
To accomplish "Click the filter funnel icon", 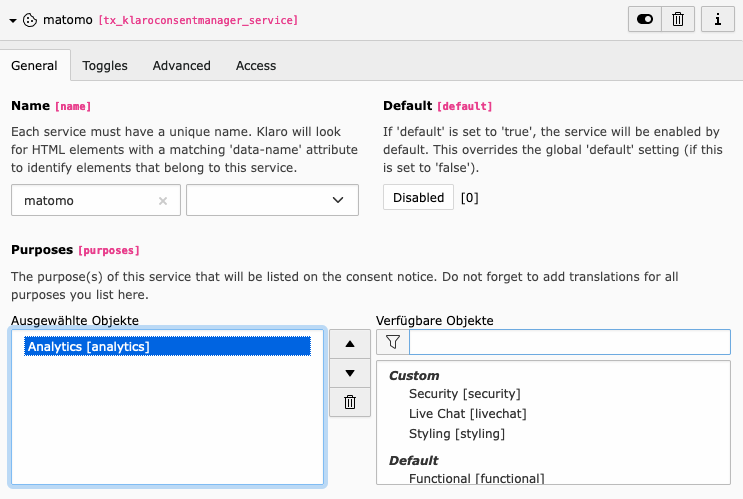I will pos(393,342).
